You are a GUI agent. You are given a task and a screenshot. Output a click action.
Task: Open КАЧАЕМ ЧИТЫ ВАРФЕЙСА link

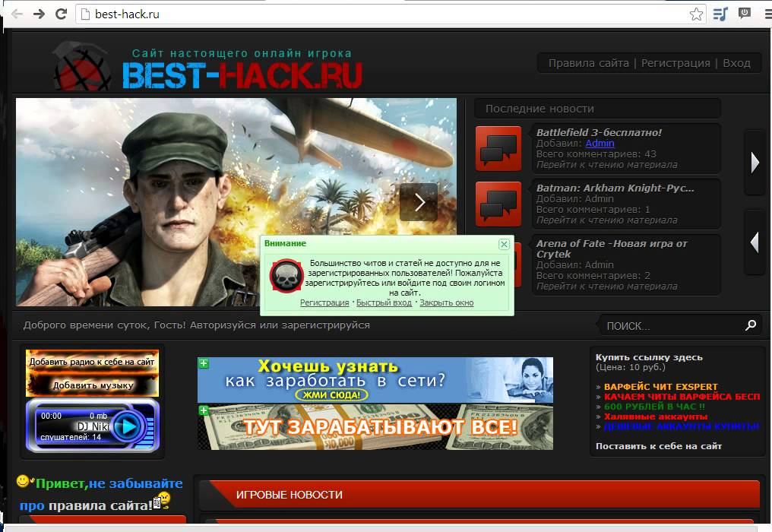[682, 397]
